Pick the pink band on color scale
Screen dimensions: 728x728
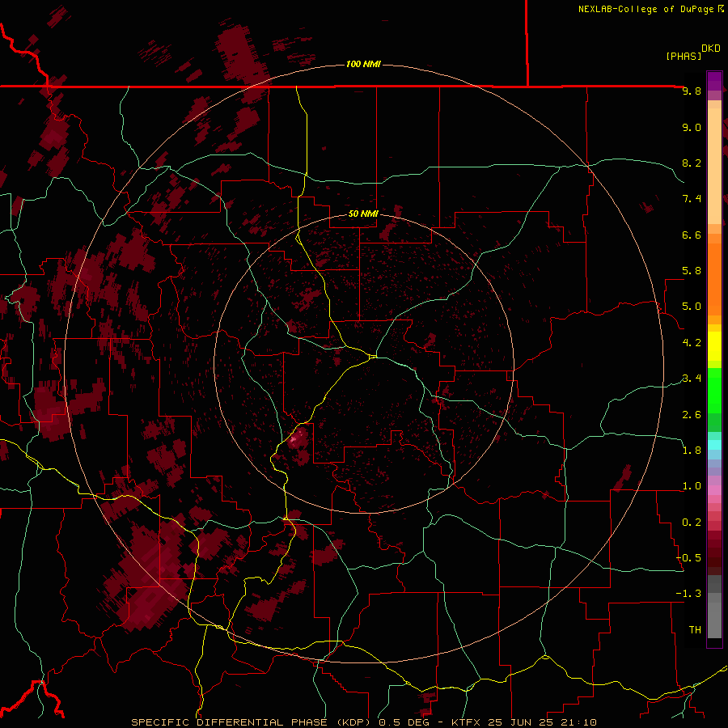tap(714, 490)
